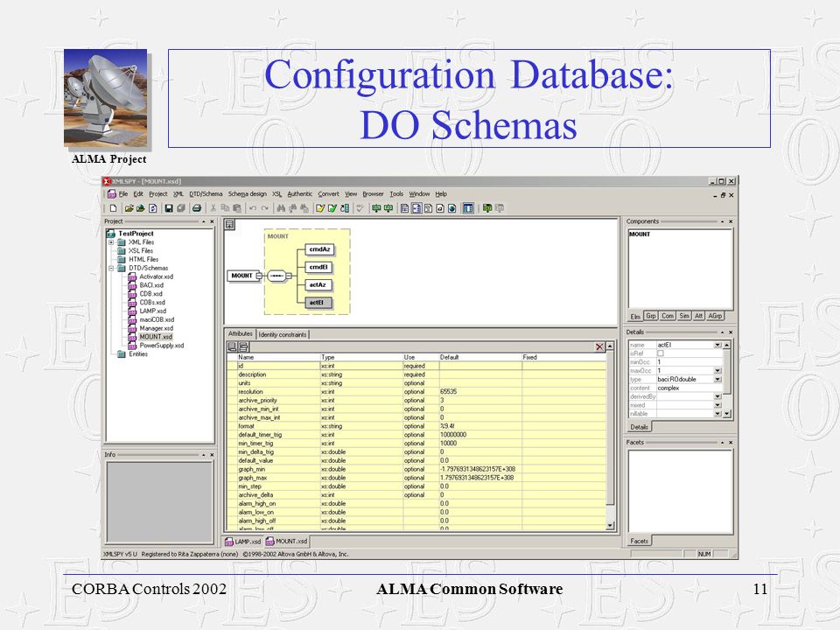Click the red X icon in attributes pane
Screen dimensions: 840x630
coord(599,347)
